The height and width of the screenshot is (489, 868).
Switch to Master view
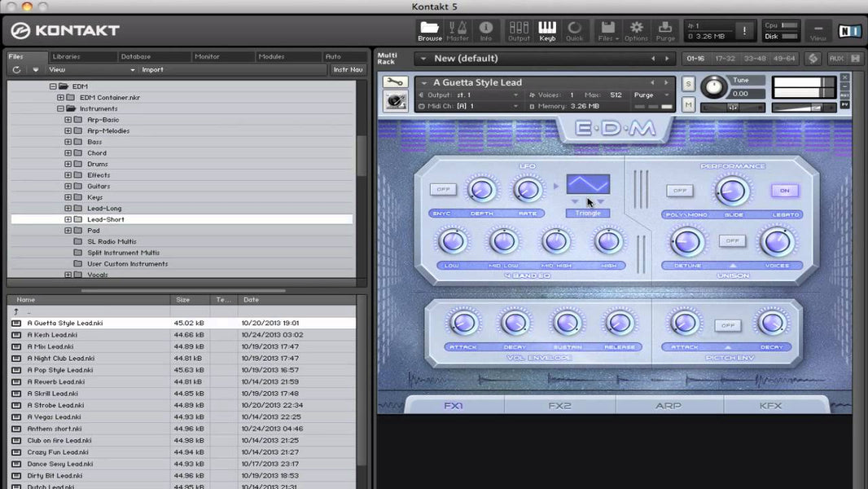pos(458,30)
